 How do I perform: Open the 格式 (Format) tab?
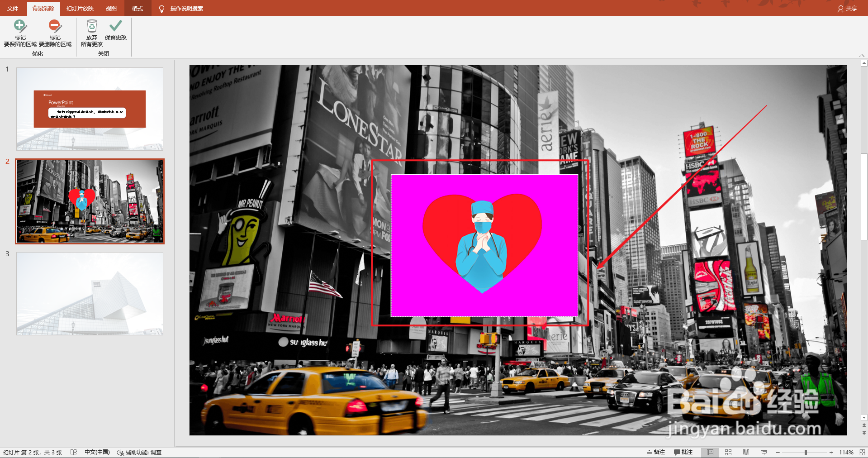[x=138, y=9]
